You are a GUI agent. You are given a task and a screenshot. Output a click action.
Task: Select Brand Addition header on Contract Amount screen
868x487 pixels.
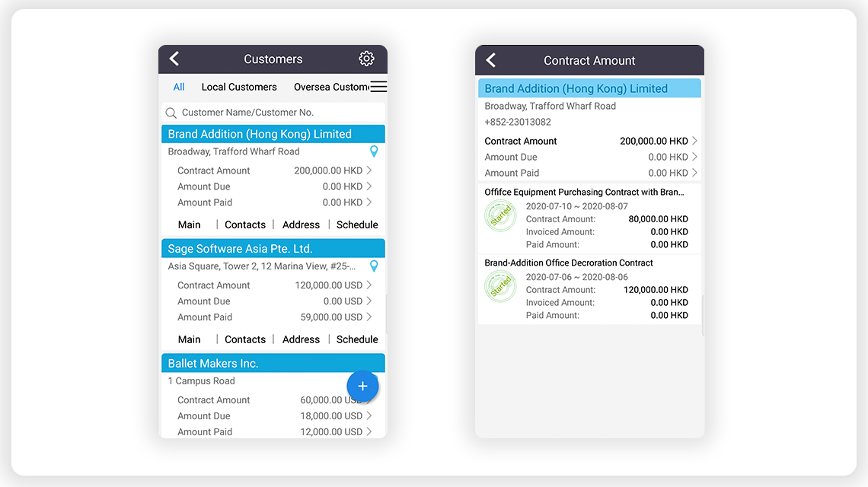589,88
